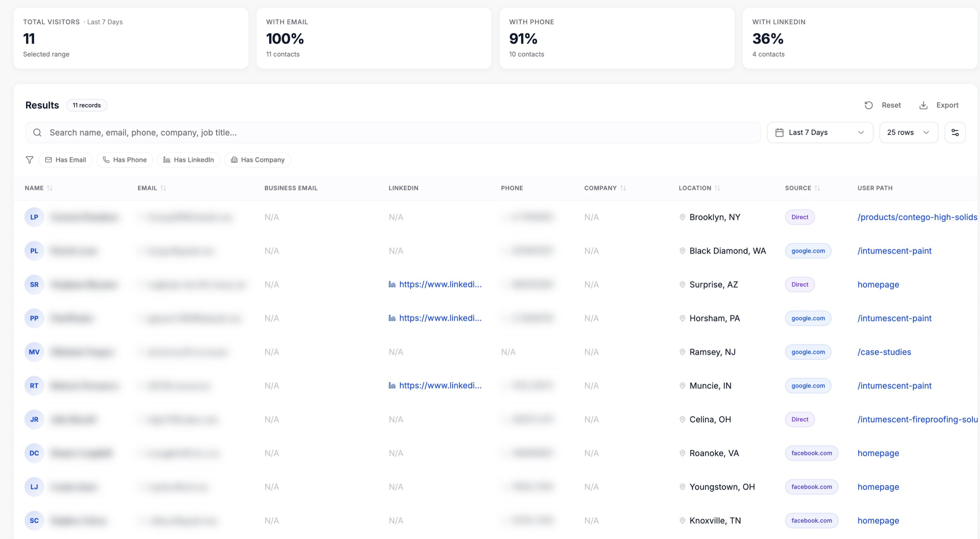
Task: Toggle the Has Phone filter
Action: [x=124, y=160]
